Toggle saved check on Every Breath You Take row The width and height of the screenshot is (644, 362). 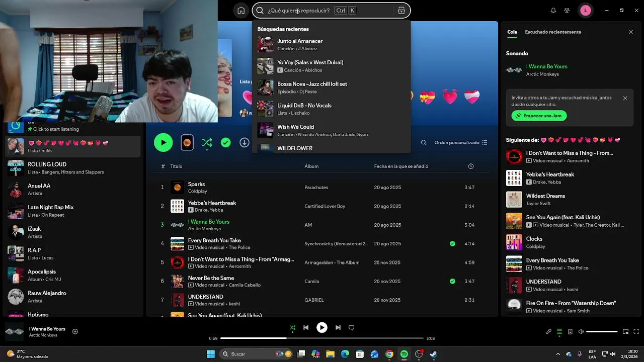[x=452, y=244]
